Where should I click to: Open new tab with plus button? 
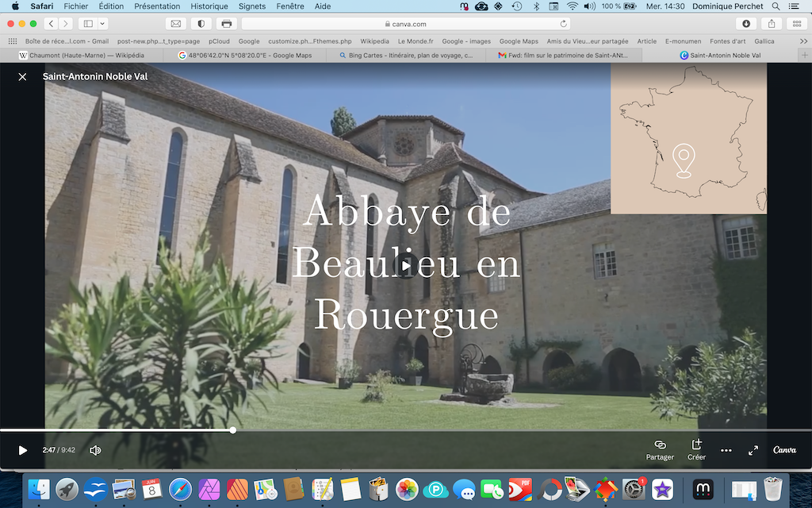805,55
